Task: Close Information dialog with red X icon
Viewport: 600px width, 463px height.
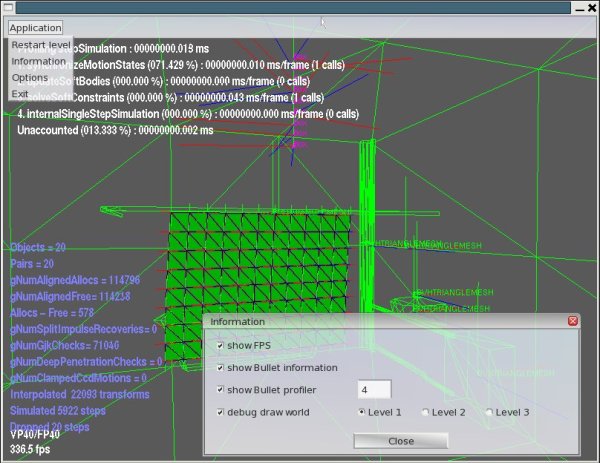Action: coord(572,321)
